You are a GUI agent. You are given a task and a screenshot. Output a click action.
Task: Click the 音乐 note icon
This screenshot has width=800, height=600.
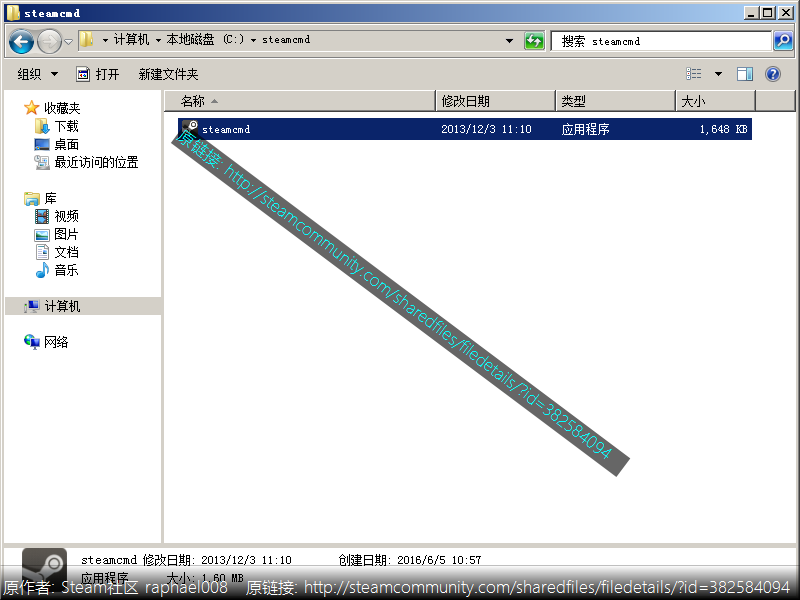click(42, 270)
